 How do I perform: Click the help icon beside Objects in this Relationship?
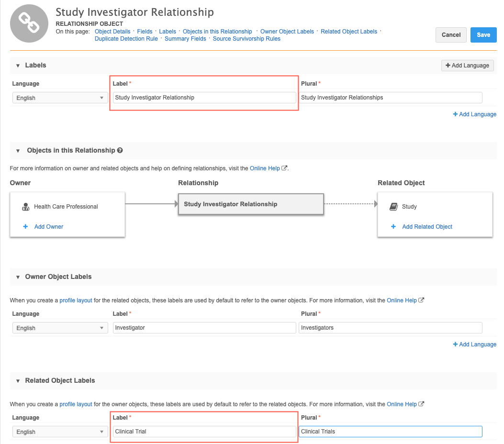click(120, 150)
